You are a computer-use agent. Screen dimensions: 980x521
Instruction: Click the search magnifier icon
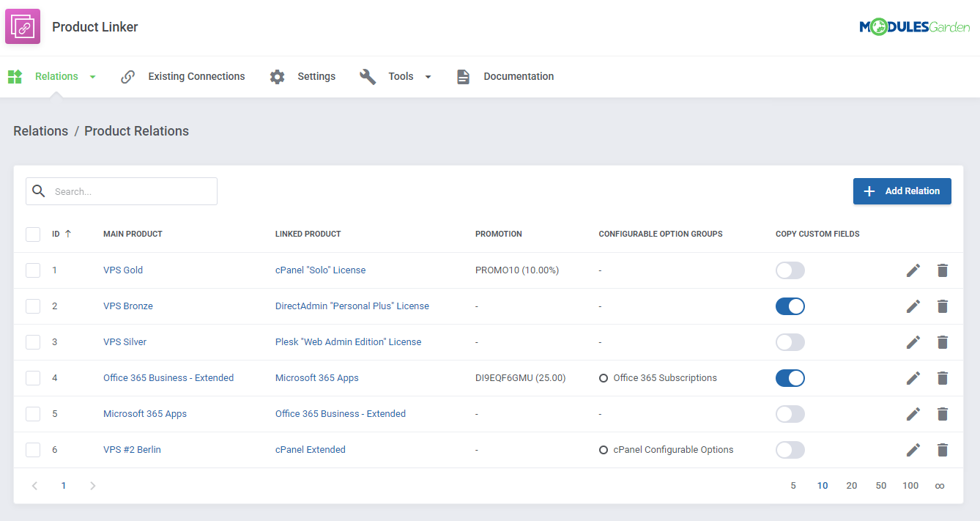click(x=39, y=191)
